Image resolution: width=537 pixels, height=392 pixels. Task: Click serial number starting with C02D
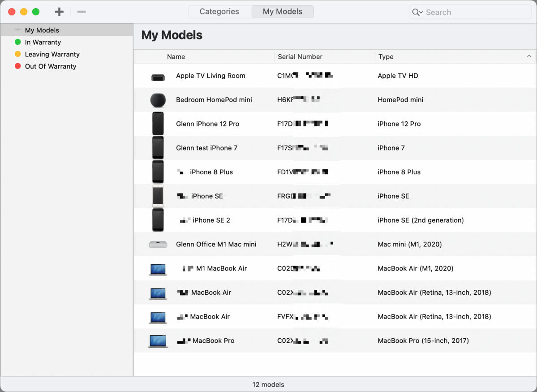[x=299, y=268]
